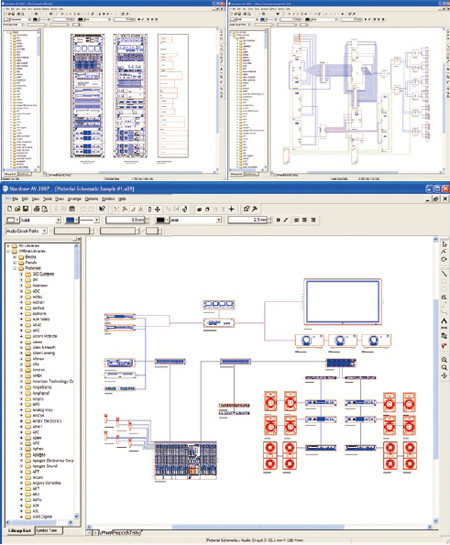Click the Open file icon in main toolbar
Viewport: 450px width, 545px height.
(17, 209)
